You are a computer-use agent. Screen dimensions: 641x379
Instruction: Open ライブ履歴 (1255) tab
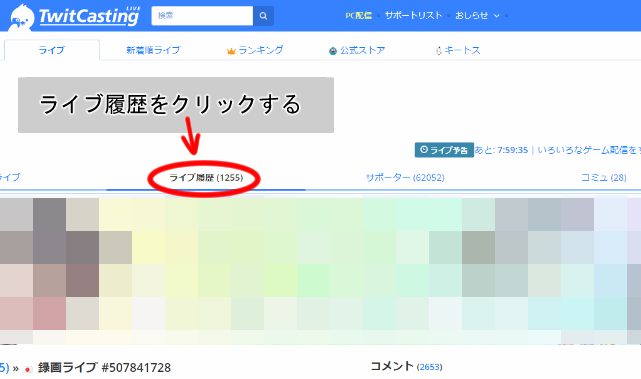[x=206, y=177]
